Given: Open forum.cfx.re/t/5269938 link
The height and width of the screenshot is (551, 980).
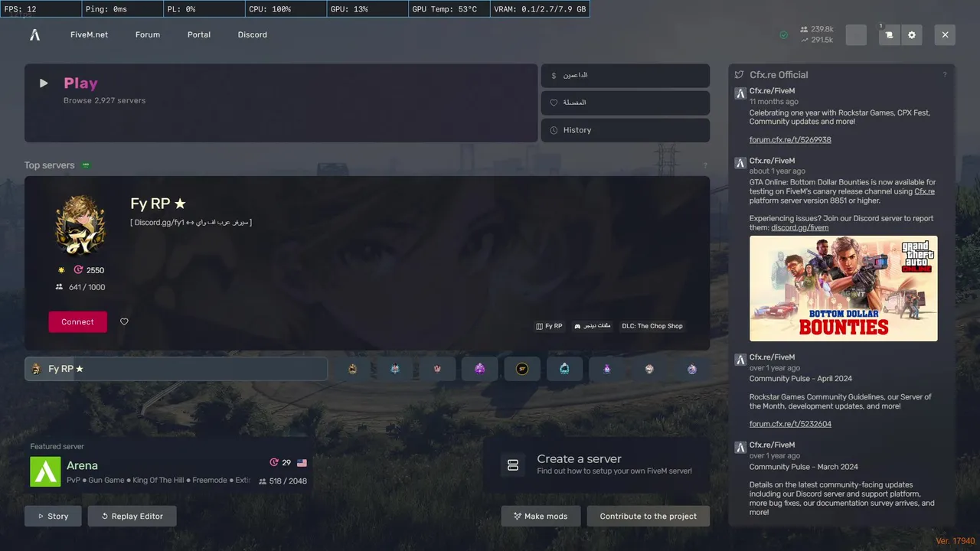Looking at the screenshot, I should click(x=790, y=140).
